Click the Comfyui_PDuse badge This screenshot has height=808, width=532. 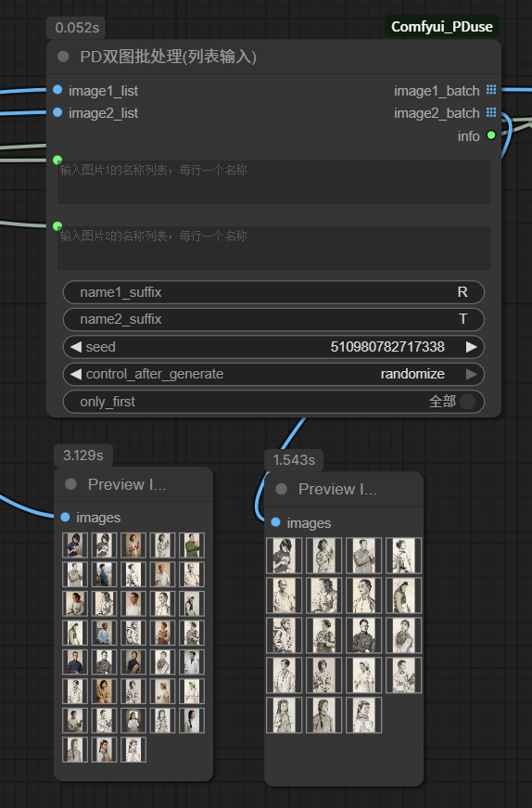[x=442, y=26]
